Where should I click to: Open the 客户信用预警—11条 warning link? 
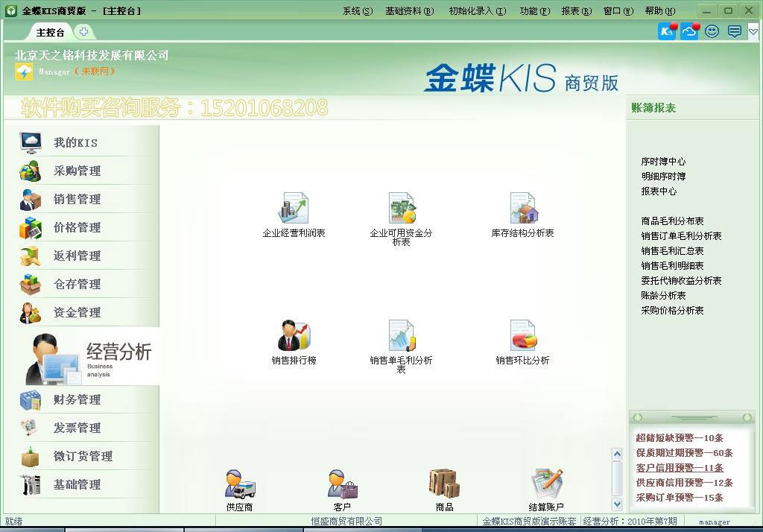[679, 468]
